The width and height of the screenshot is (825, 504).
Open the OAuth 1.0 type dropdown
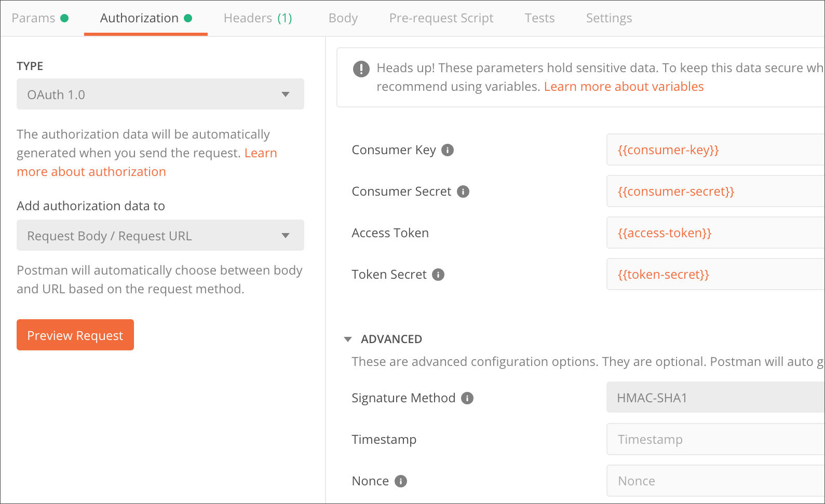(x=160, y=94)
